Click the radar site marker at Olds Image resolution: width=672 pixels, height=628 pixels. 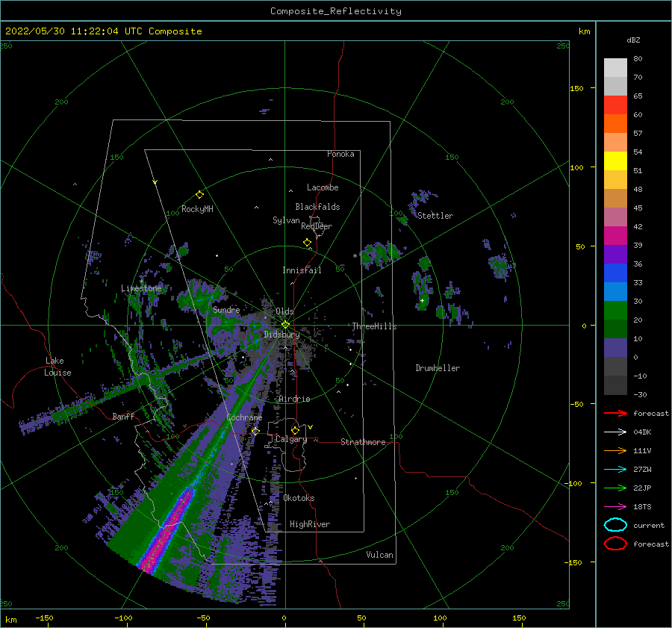click(285, 325)
